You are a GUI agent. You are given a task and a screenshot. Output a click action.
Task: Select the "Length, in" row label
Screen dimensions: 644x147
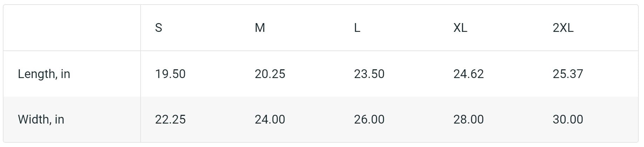click(44, 74)
